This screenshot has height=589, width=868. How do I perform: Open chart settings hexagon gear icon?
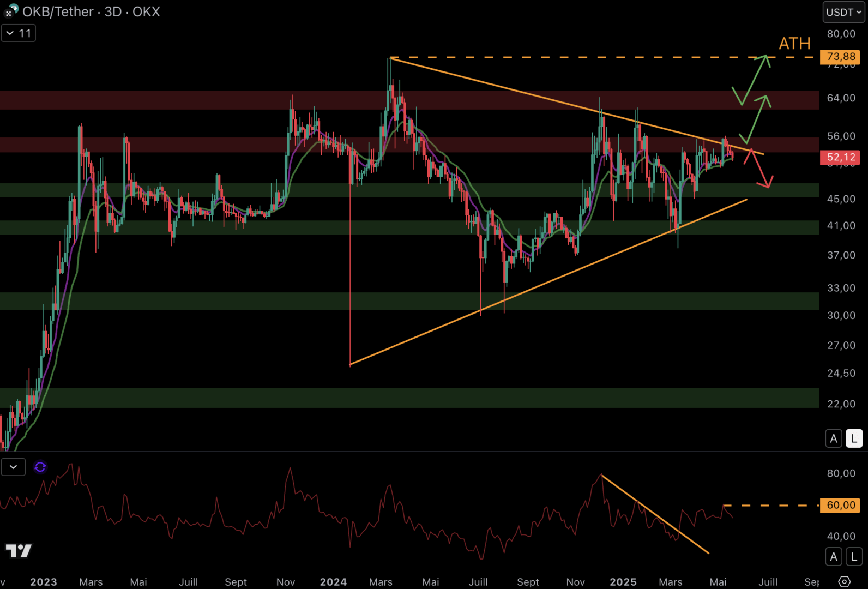pyautogui.click(x=844, y=581)
